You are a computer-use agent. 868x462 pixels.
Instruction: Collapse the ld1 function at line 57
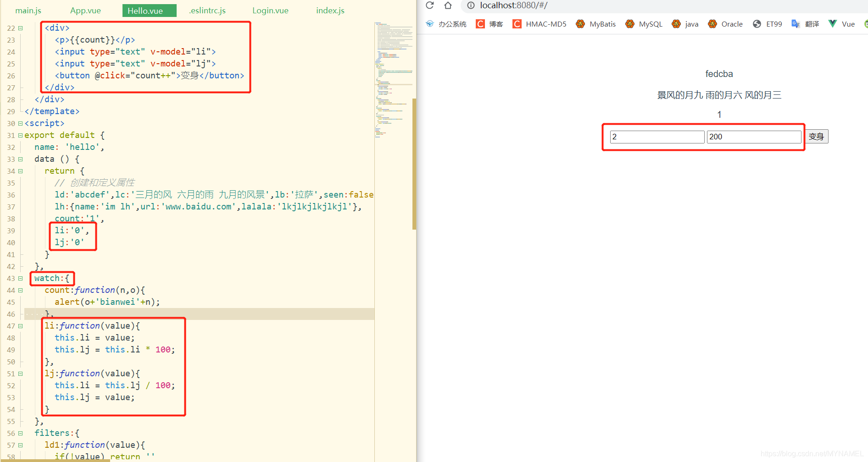pyautogui.click(x=20, y=445)
